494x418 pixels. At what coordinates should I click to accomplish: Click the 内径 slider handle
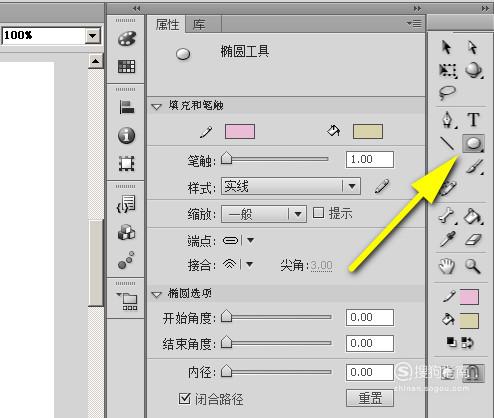click(x=226, y=371)
